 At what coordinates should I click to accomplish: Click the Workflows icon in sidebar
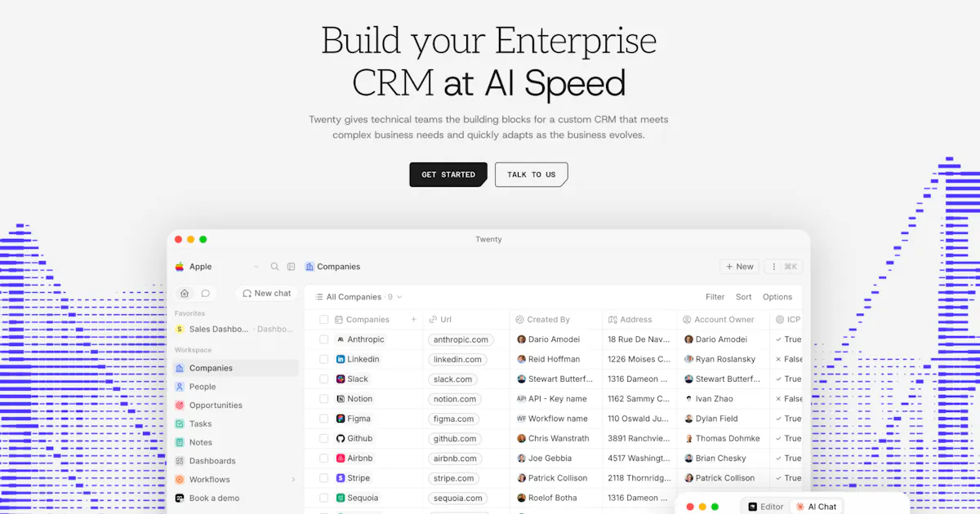point(180,480)
